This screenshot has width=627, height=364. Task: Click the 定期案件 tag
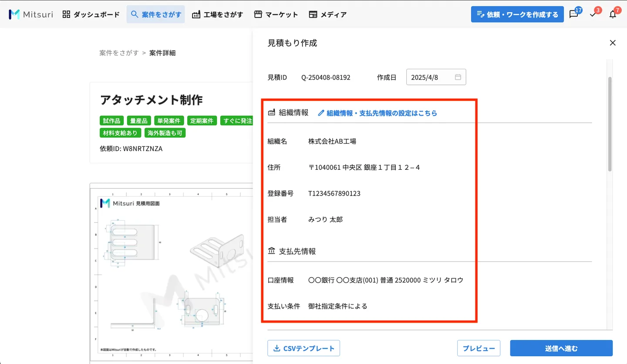(202, 121)
